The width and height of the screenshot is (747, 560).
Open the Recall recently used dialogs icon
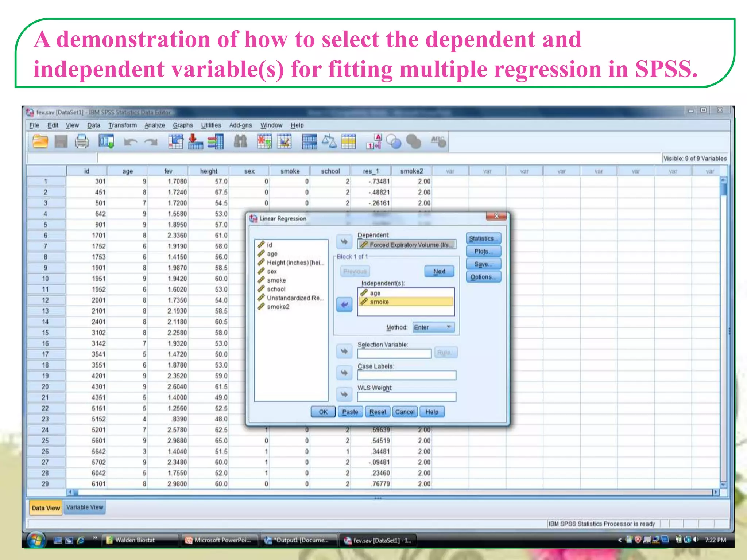[x=106, y=142]
